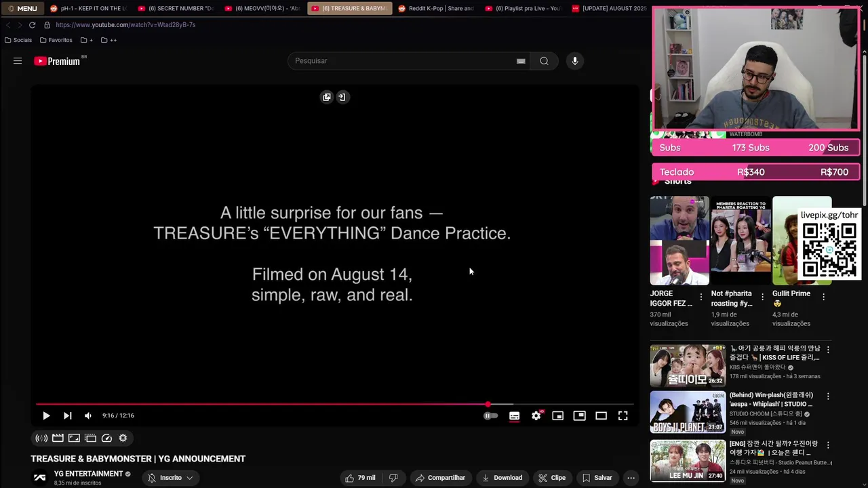Click the film-strip icon below player

click(90, 438)
